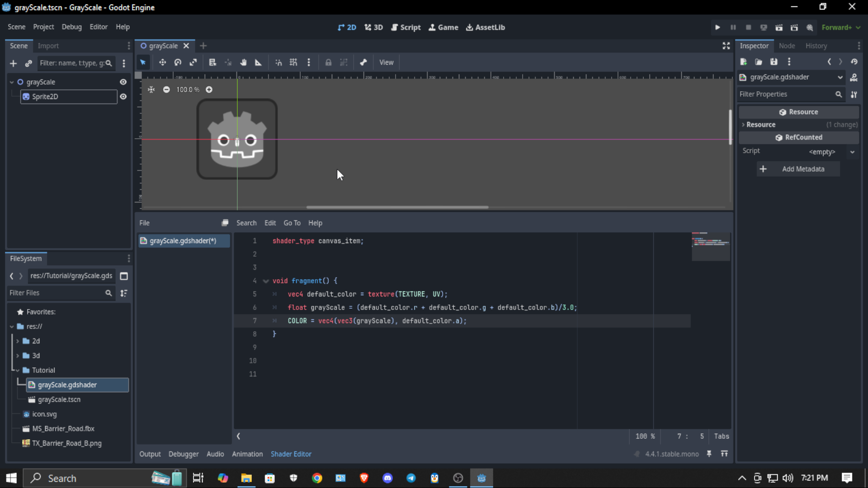Viewport: 868px width, 488px height.
Task: Select the Rotate Mode tool icon
Action: pos(178,62)
